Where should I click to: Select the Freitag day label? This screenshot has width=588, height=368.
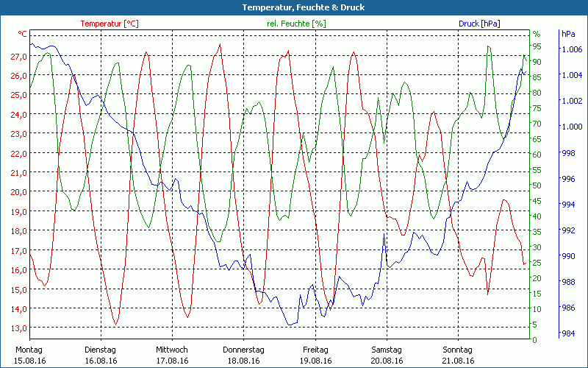pos(315,349)
